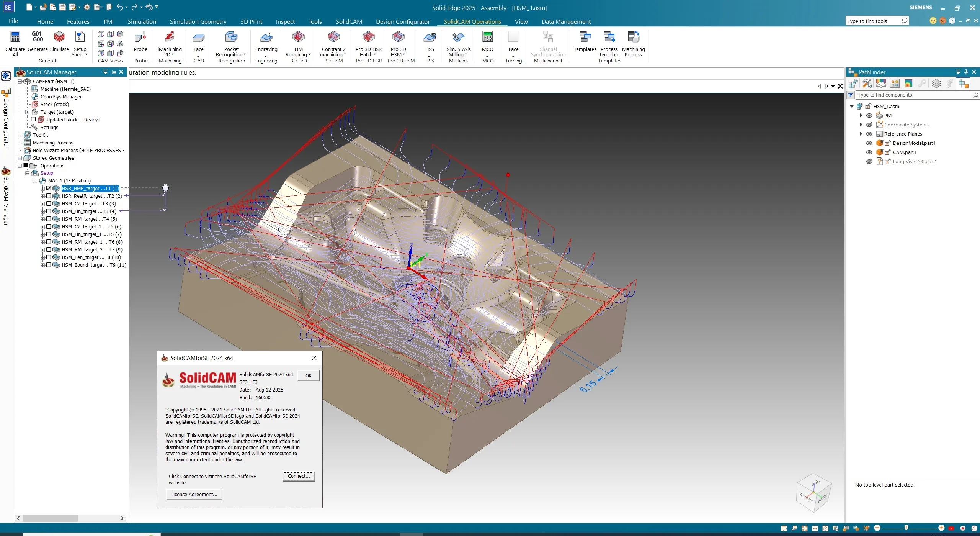Check the HSR_RestR_target T2 checkbox
980x536 pixels.
[x=49, y=196]
